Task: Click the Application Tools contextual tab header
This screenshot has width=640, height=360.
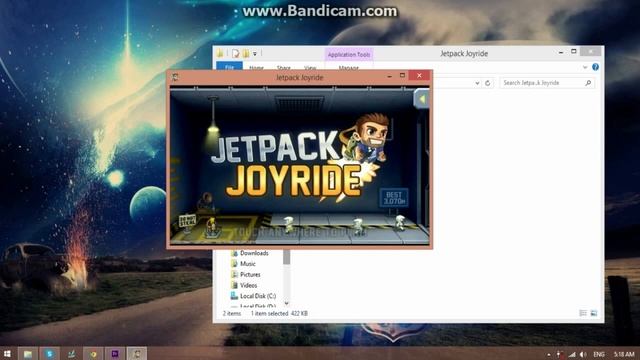Action: click(x=349, y=54)
